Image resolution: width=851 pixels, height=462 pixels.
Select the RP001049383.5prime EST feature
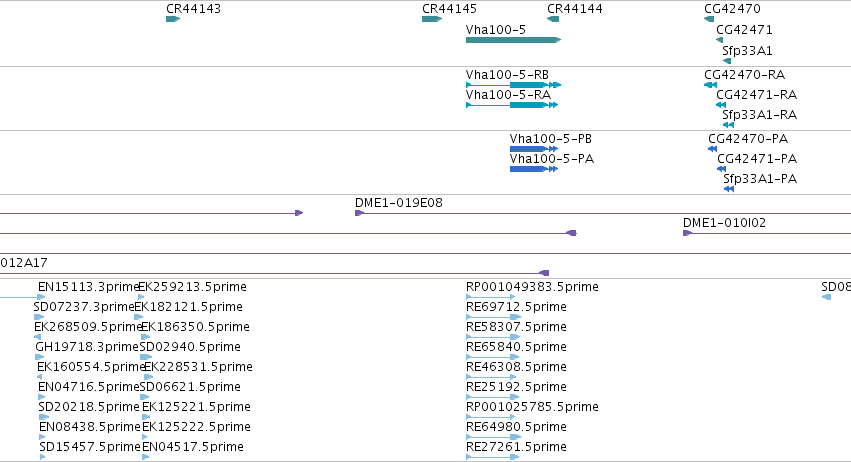(x=491, y=297)
